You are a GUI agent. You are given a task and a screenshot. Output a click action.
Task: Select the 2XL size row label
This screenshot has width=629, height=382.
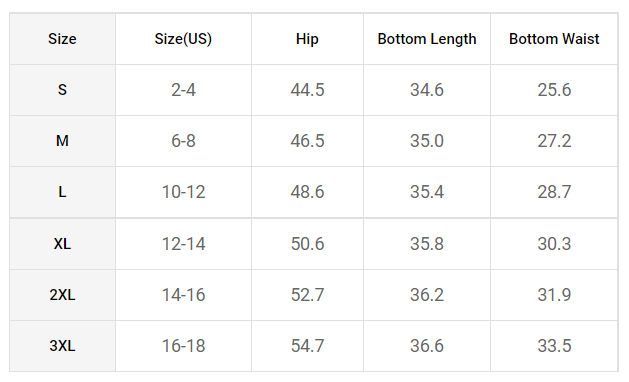tap(62, 295)
